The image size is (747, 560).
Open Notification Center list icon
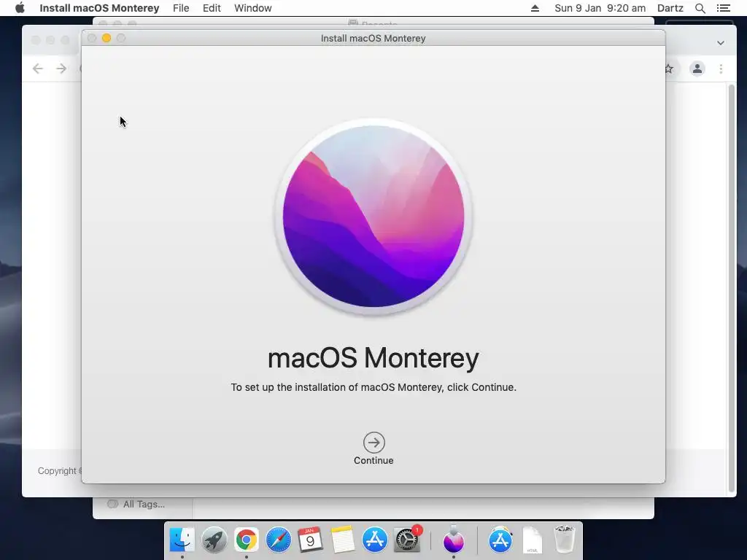723,8
